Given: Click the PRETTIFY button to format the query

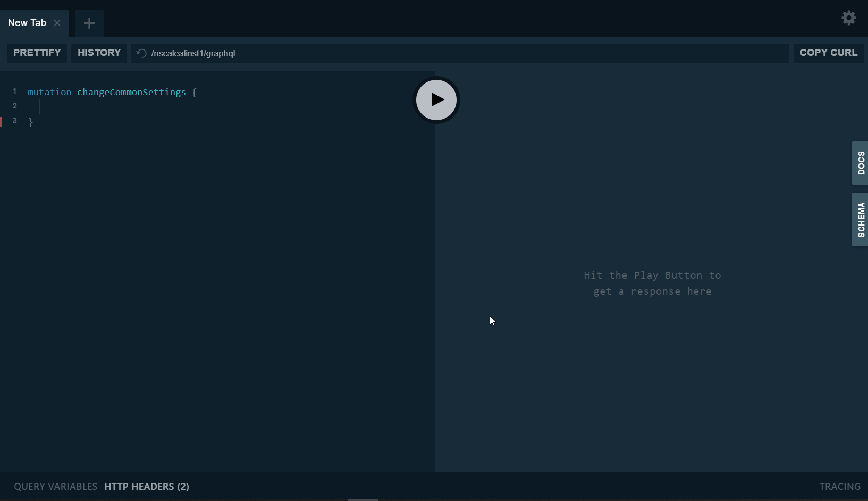Looking at the screenshot, I should pyautogui.click(x=37, y=53).
